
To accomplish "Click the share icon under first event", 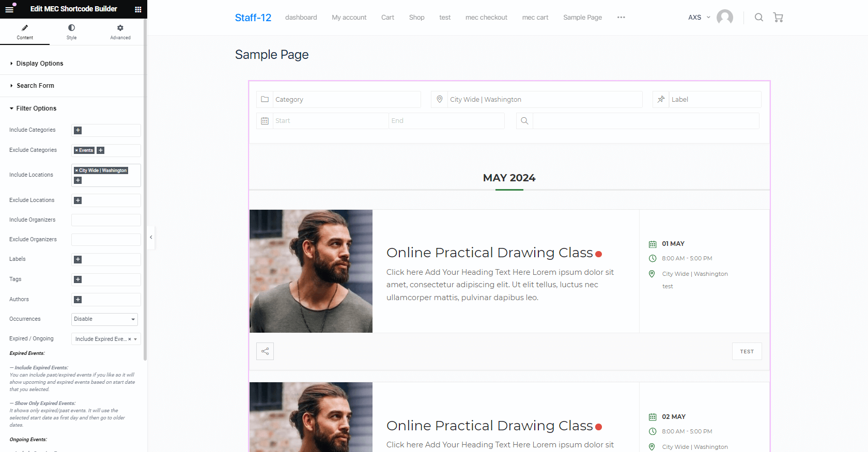I will [265, 351].
